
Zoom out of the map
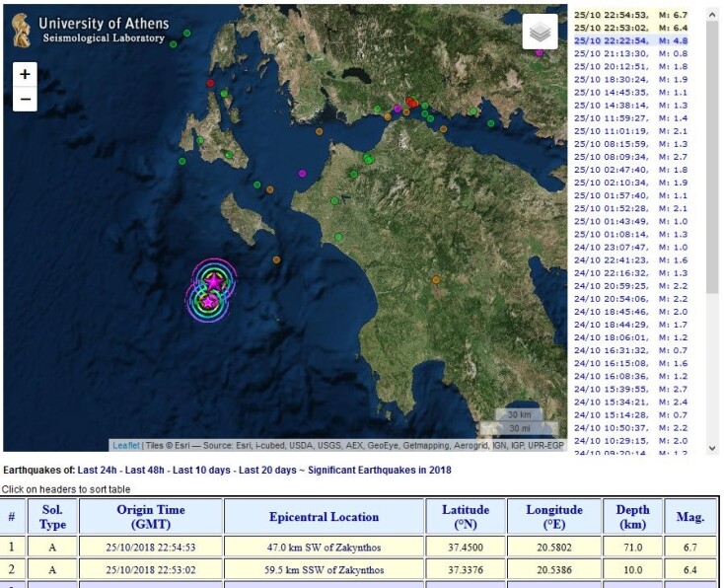[25, 100]
